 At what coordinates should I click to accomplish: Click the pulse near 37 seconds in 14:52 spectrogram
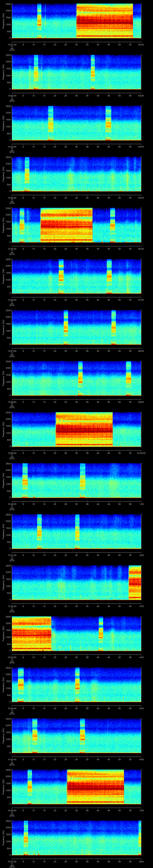(x=93, y=72)
